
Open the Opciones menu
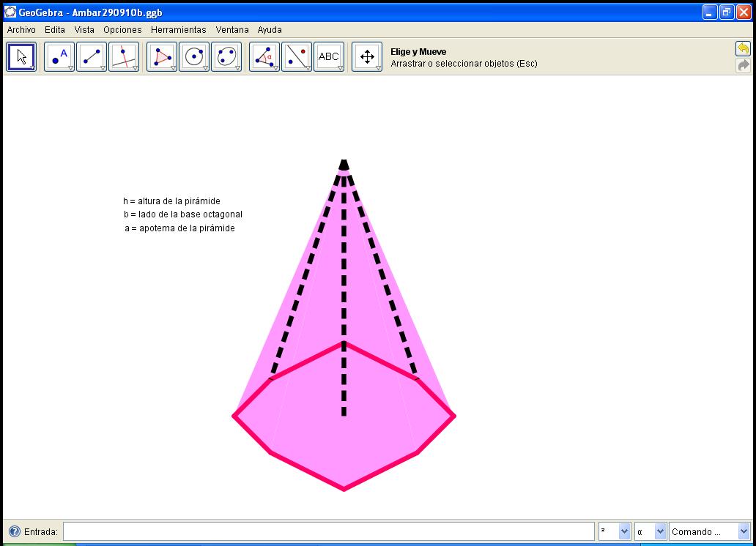pos(122,30)
